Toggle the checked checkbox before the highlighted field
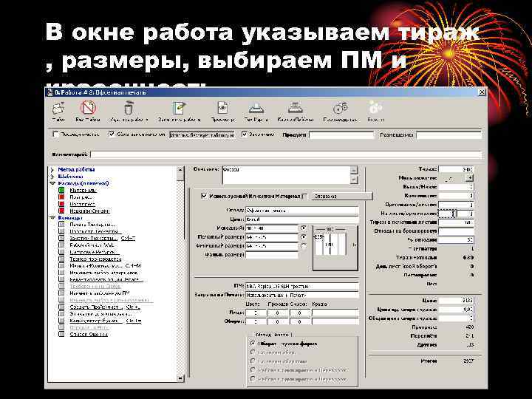The width and height of the screenshot is (532, 399). point(112,134)
